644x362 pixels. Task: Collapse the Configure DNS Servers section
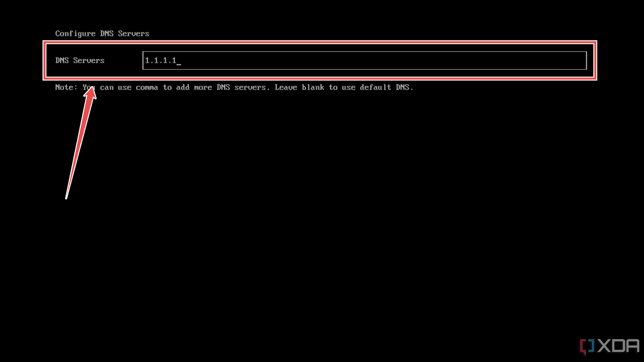click(x=102, y=33)
